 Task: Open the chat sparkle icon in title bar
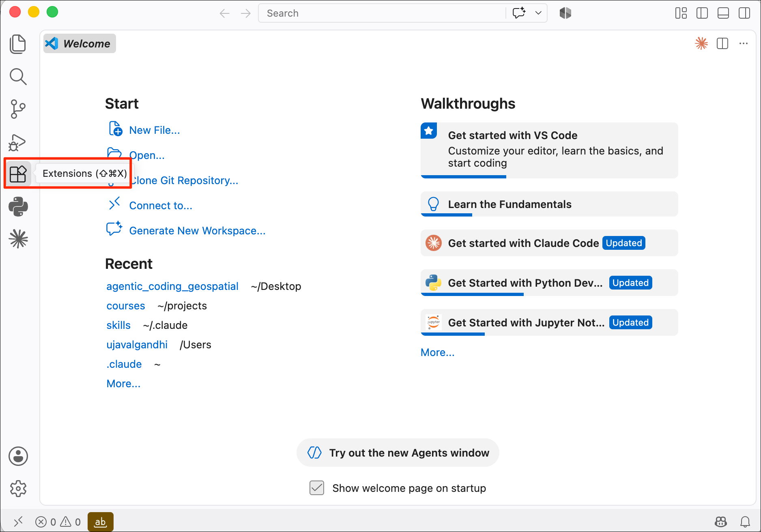tap(519, 13)
